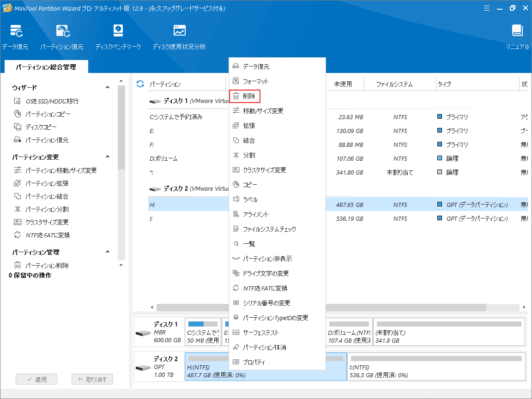The height and width of the screenshot is (399, 532).
Task: Collapse the パーティション管理 section
Action: [x=108, y=252]
